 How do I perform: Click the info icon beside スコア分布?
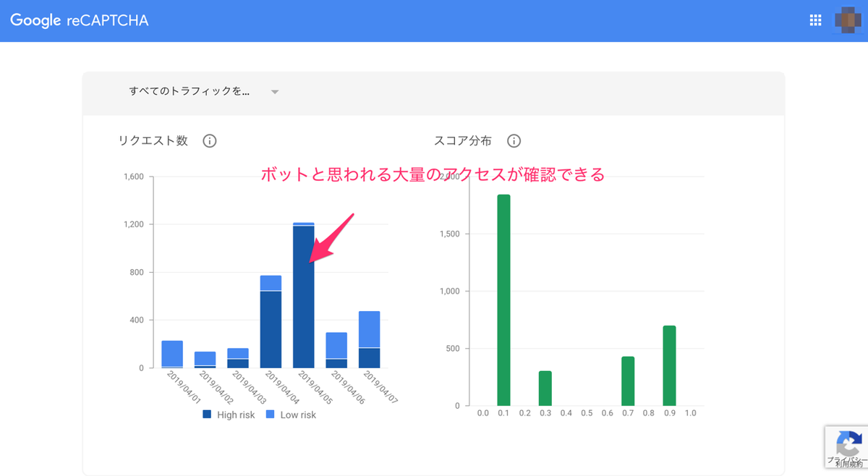pos(514,141)
